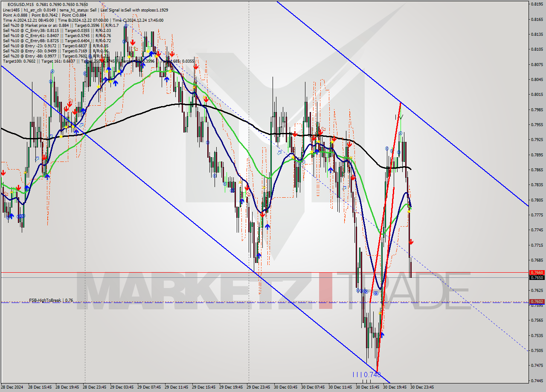Click the '28 Dec 2024' time axis label
Viewport: 546px width, 392px height.
[x=13, y=387]
